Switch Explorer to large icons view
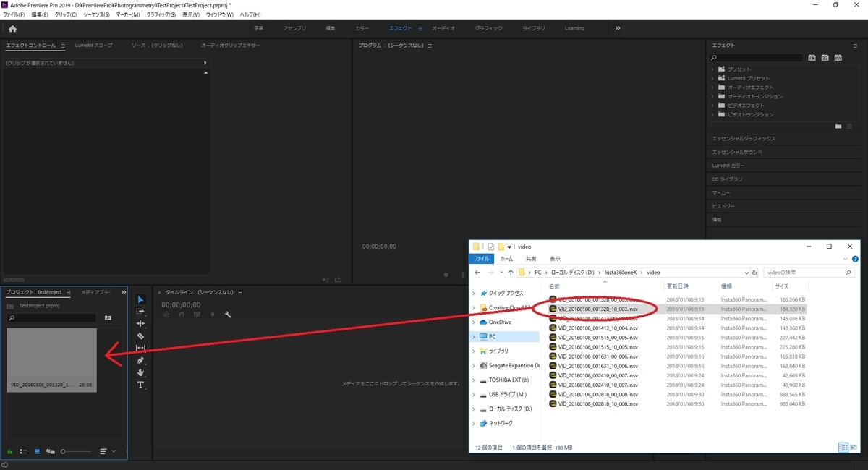 click(852, 448)
